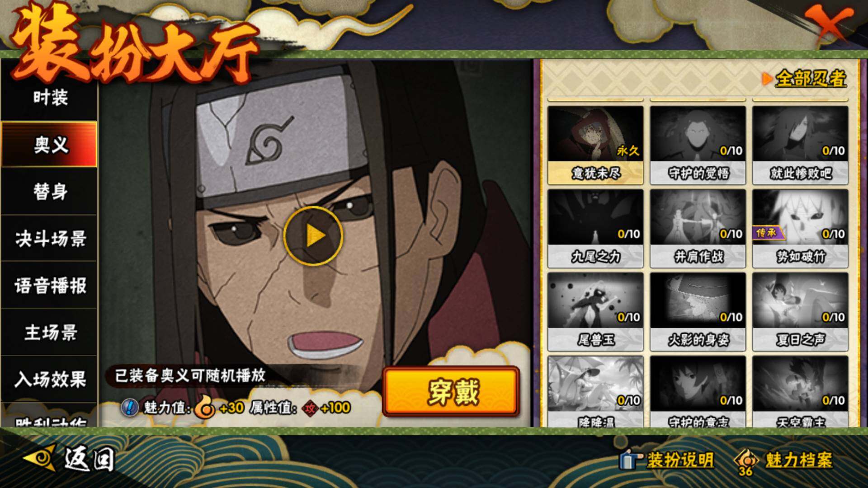Expand the 全部忍者 ninja filter
The width and height of the screenshot is (868, 488).
click(x=805, y=79)
